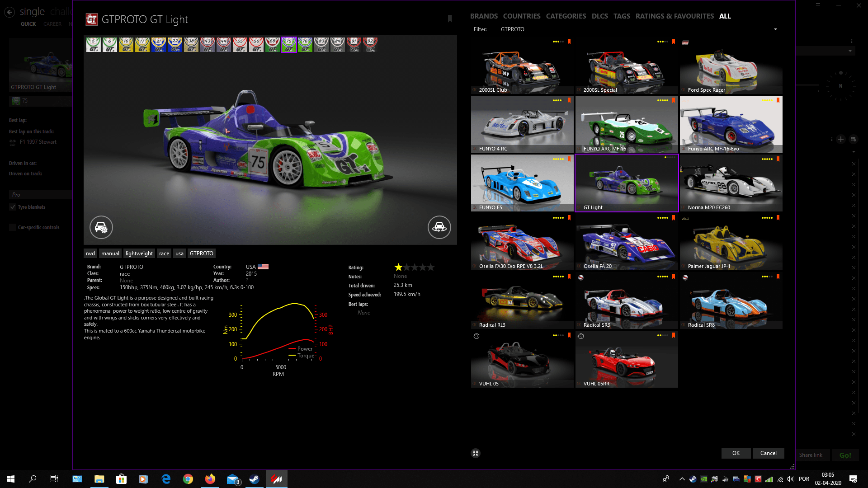
Task: Switch to the CATEGORIES tab
Action: coord(566,16)
